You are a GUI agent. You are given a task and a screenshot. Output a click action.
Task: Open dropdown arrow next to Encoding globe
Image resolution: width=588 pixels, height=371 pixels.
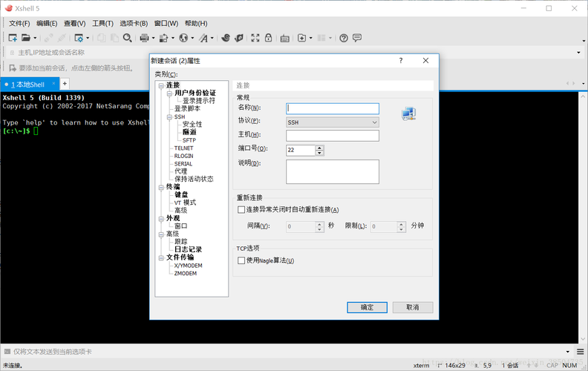tap(192, 38)
